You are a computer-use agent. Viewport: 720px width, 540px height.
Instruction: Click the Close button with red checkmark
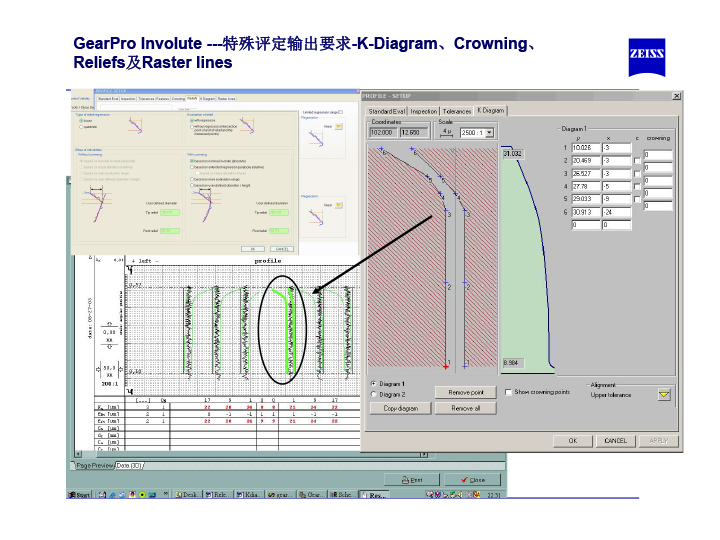[x=472, y=480]
